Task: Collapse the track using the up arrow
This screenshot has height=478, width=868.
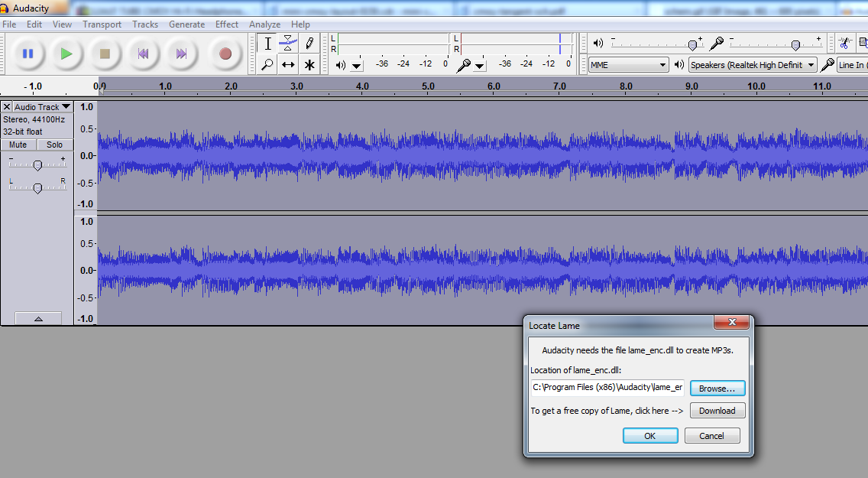Action: [x=38, y=319]
